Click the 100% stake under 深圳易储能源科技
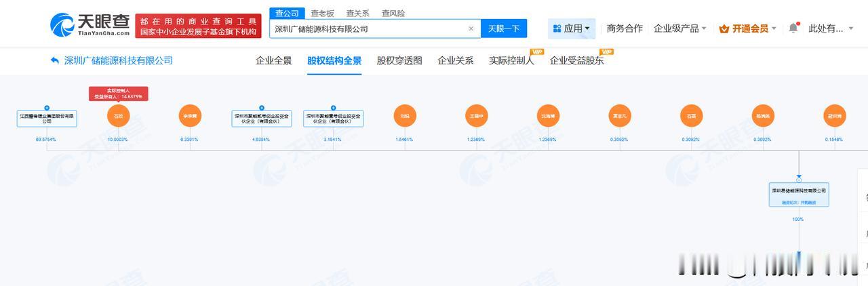This screenshot has height=286, width=868. (799, 219)
